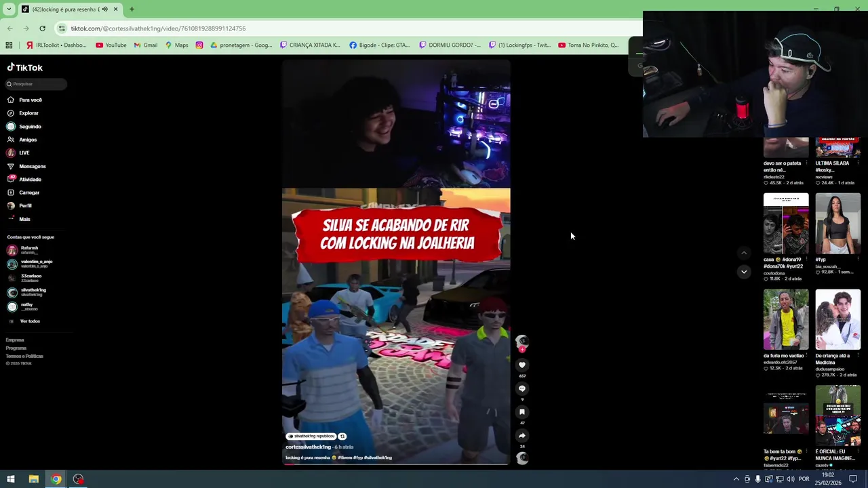This screenshot has height=488, width=868.
Task: Open the #silvathek1ng hashtag
Action: (378, 458)
